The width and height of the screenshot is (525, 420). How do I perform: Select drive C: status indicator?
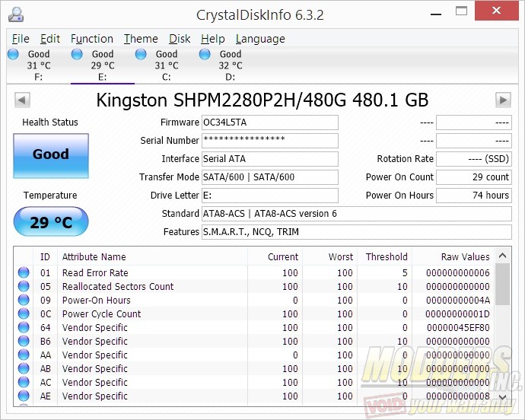click(x=141, y=54)
